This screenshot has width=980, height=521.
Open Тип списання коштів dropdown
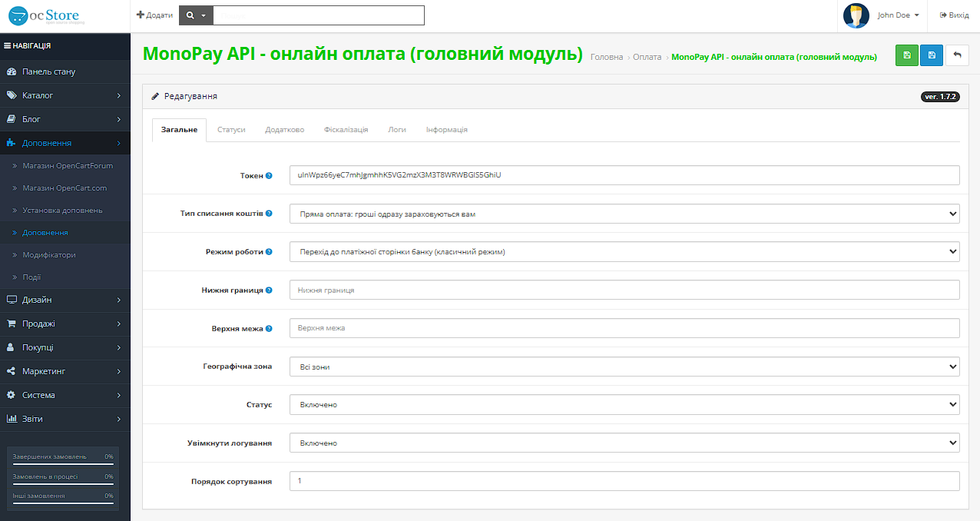(624, 214)
